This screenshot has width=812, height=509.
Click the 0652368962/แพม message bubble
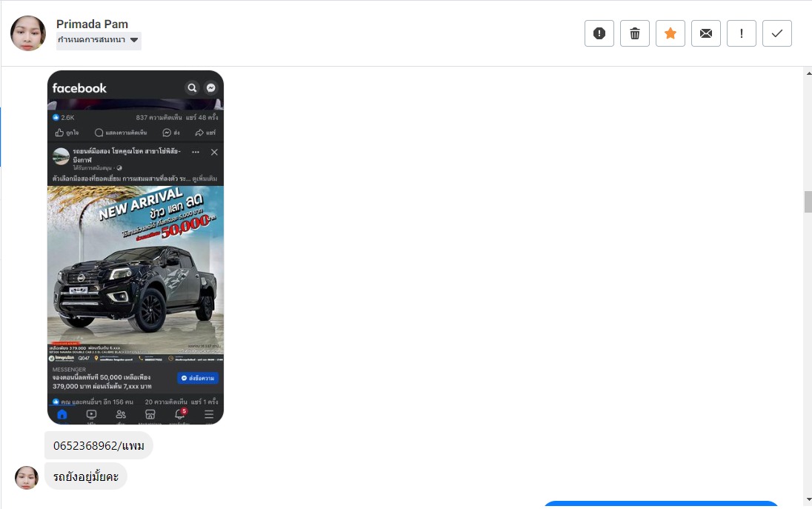99,445
